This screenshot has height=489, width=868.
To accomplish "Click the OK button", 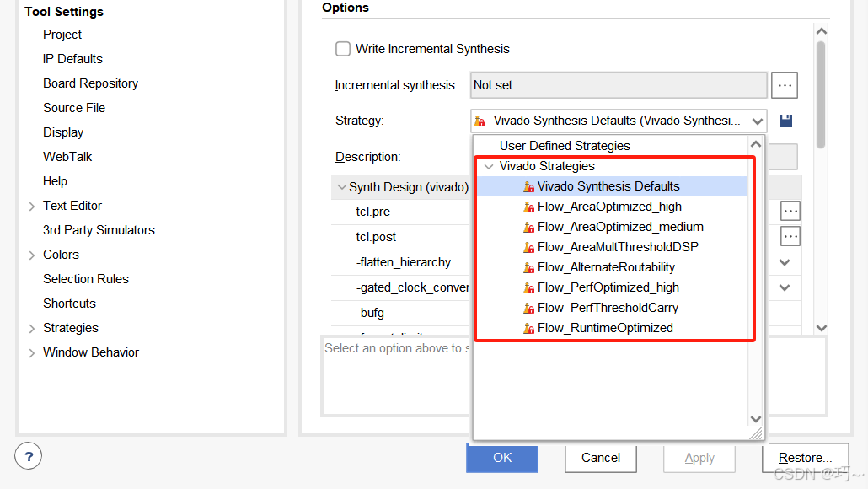I will [502, 458].
